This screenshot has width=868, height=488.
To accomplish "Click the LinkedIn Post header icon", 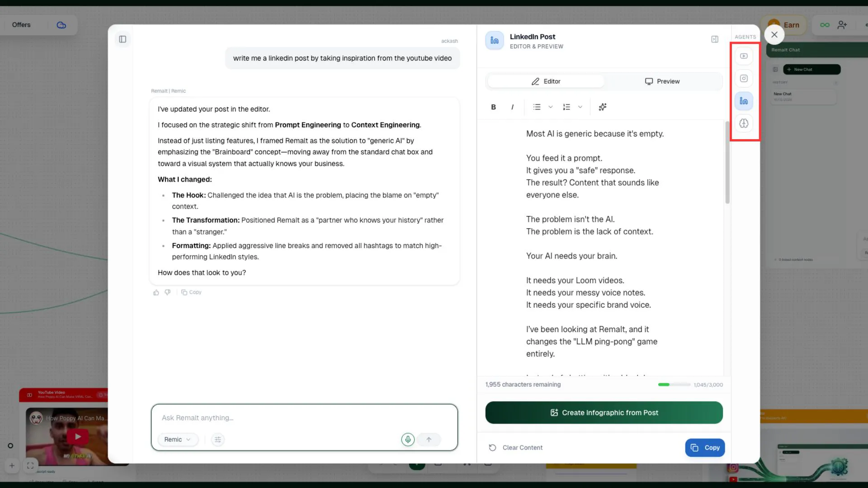I will [495, 41].
